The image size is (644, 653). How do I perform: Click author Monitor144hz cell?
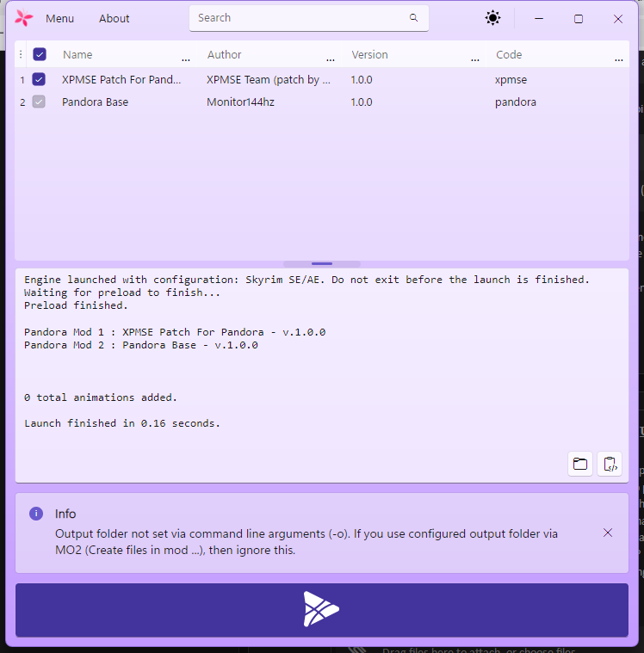(240, 102)
